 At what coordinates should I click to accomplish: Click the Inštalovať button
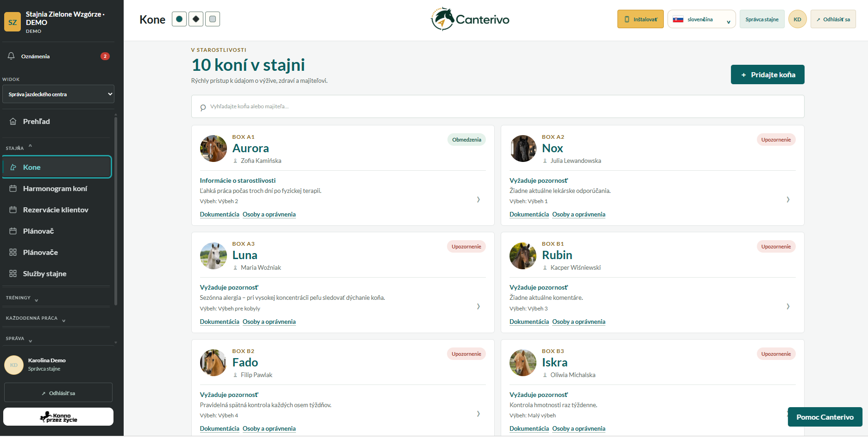pyautogui.click(x=640, y=19)
